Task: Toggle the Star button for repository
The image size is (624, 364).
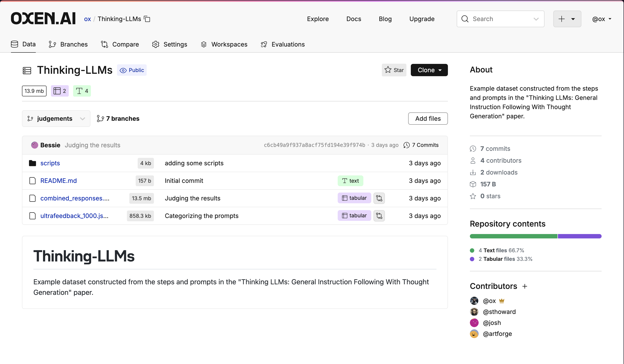Action: [x=394, y=70]
